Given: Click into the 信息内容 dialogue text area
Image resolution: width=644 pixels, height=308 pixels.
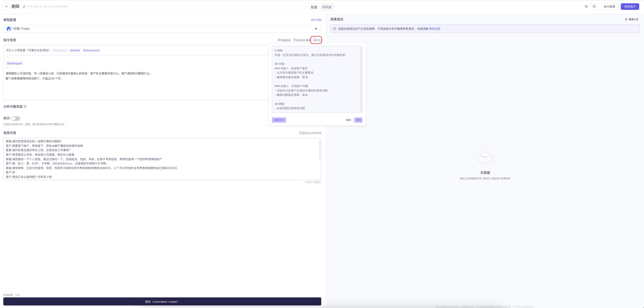Looking at the screenshot, I should coord(162,159).
